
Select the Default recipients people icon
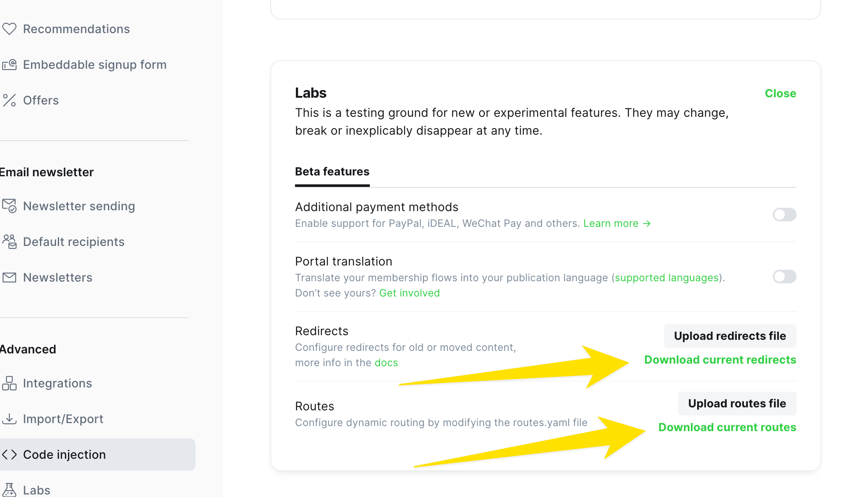coord(10,241)
